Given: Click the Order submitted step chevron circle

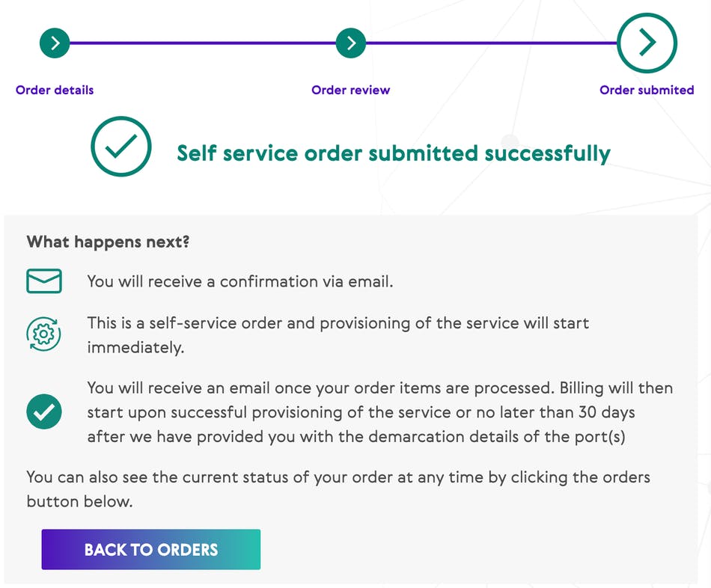Looking at the screenshot, I should tap(647, 43).
